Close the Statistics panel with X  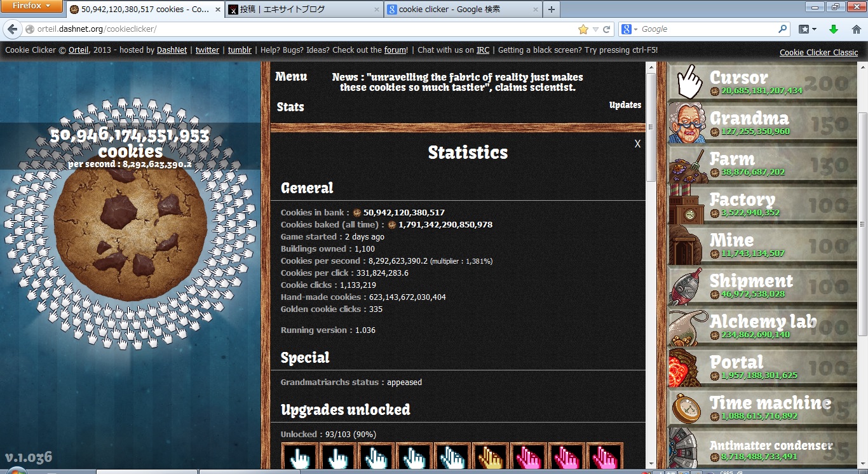pos(637,144)
